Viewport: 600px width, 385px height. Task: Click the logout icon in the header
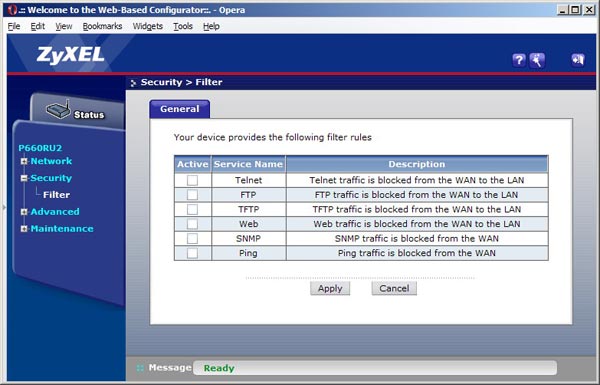pos(578,60)
